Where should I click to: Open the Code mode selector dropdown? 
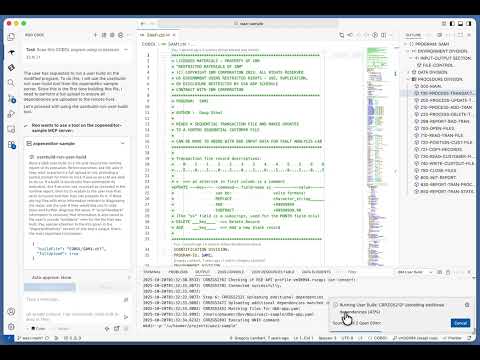click(x=38, y=328)
